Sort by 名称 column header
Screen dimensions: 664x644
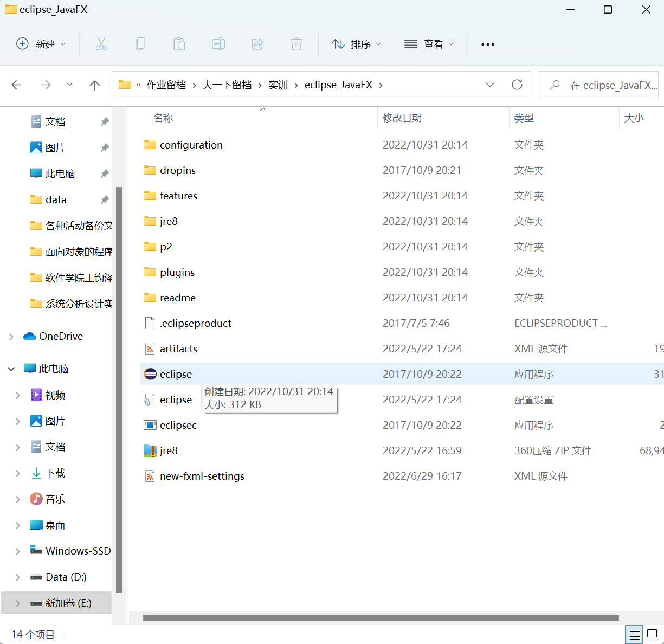pos(163,118)
